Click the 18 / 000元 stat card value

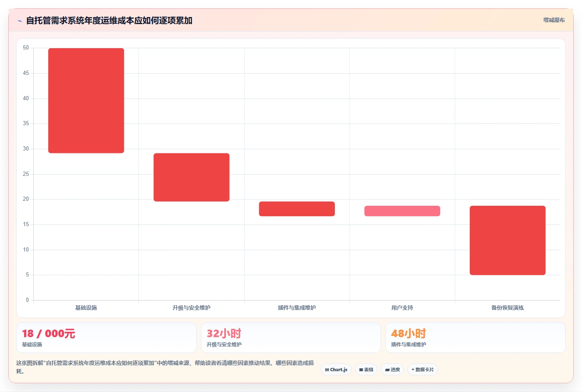pyautogui.click(x=49, y=333)
